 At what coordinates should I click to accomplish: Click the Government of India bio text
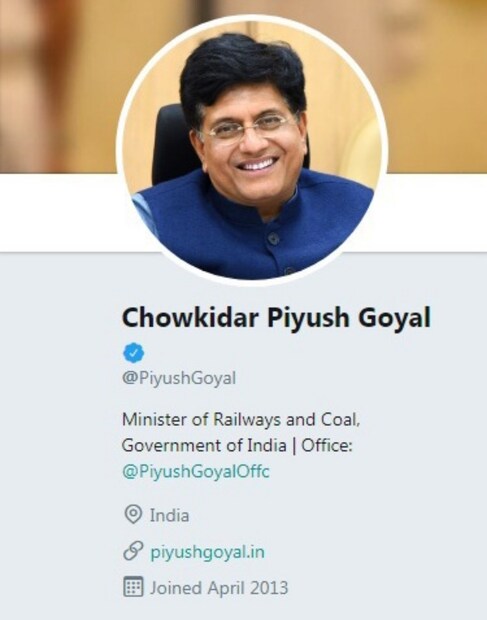[x=204, y=446]
